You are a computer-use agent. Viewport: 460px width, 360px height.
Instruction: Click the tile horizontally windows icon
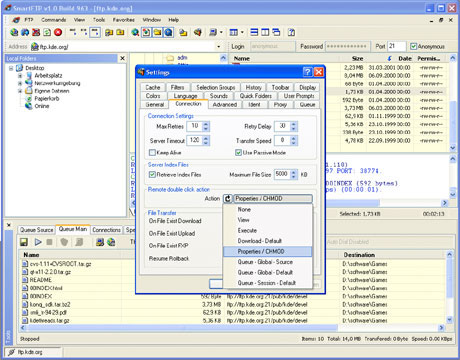pyautogui.click(x=254, y=32)
